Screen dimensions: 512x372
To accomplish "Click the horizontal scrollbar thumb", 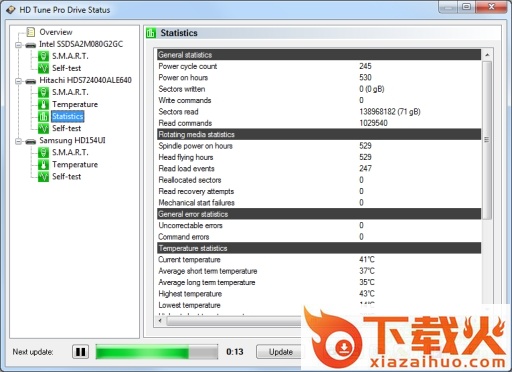I will [234, 321].
